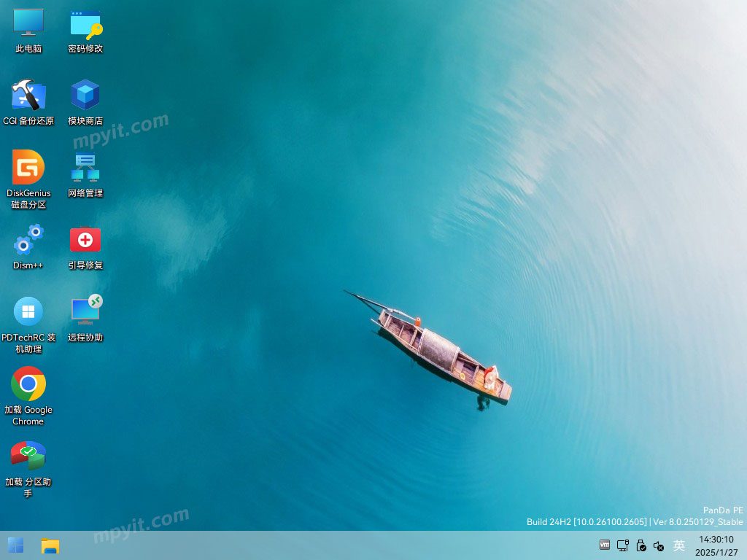Select the Dism++ gears icon
The image size is (747, 560).
pos(28,246)
